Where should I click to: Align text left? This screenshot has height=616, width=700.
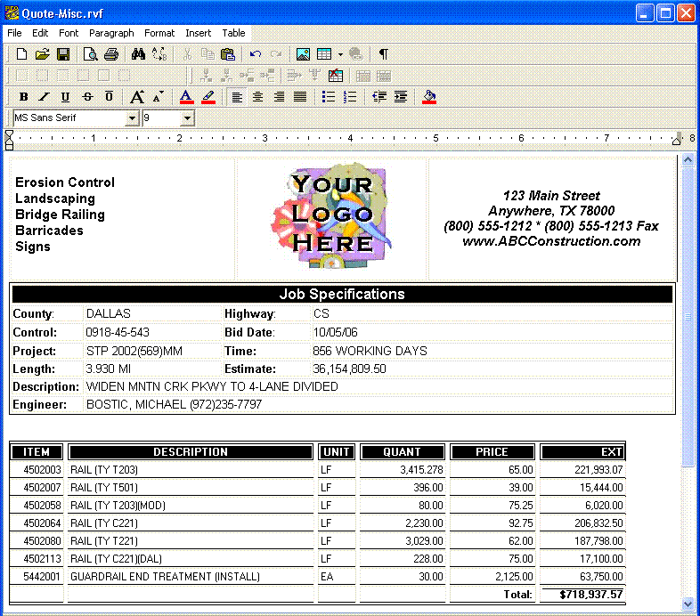[237, 97]
